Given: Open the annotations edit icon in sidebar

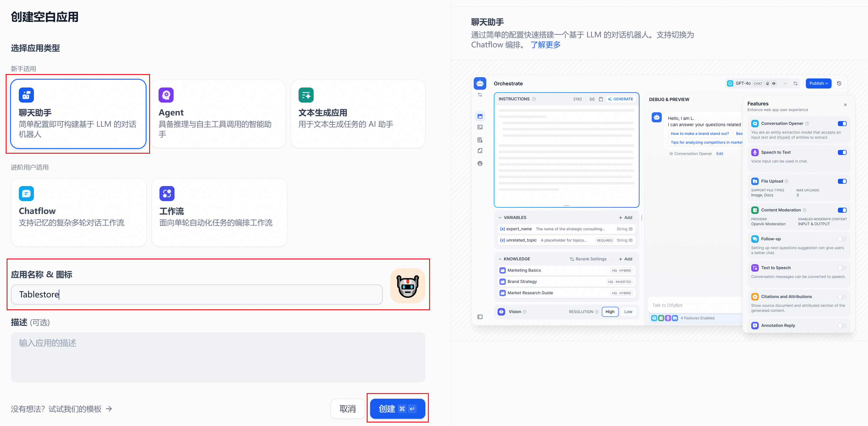Looking at the screenshot, I should pos(480,151).
